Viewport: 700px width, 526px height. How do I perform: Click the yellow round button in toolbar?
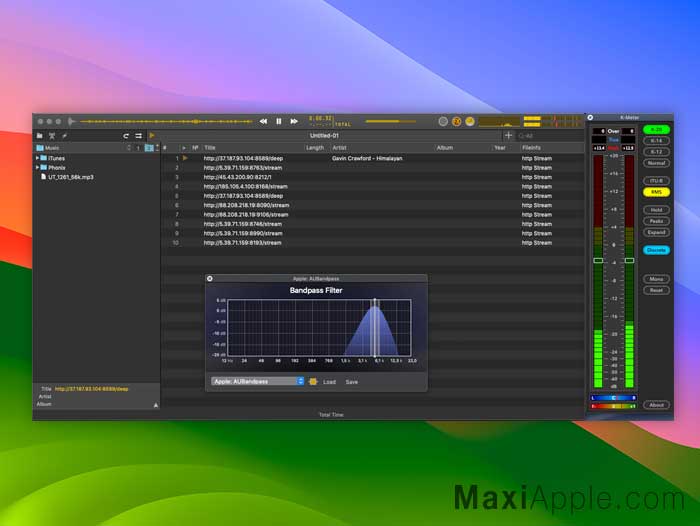point(470,121)
